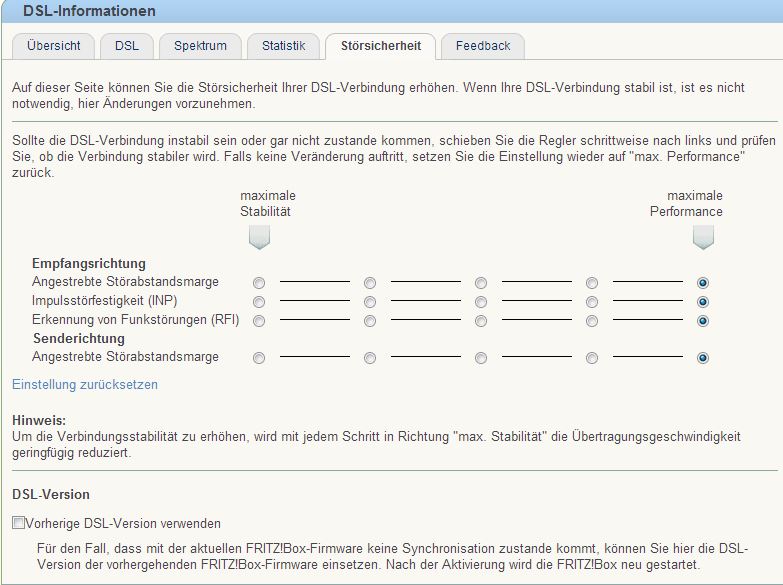Click the marker arrow under 'maximale Stabilität'

point(260,237)
